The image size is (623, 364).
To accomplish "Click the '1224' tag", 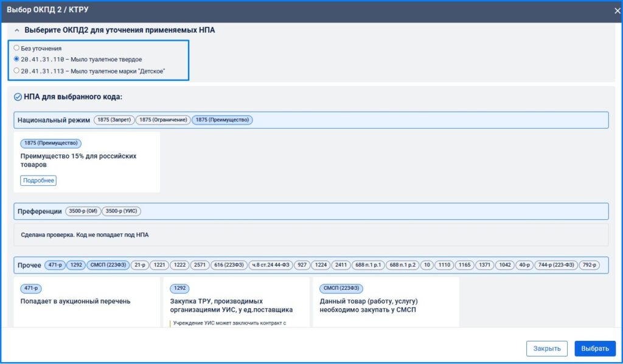I will pos(321,265).
